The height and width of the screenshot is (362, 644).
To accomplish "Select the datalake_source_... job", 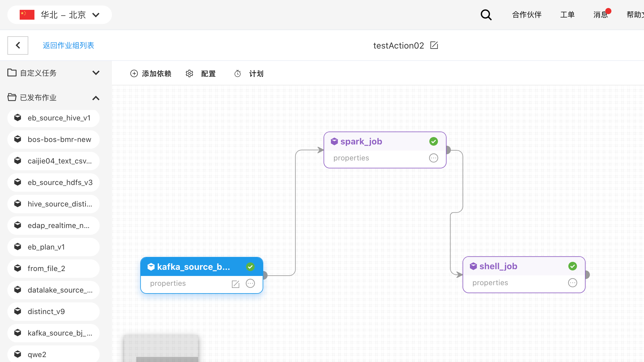I will pos(54,290).
